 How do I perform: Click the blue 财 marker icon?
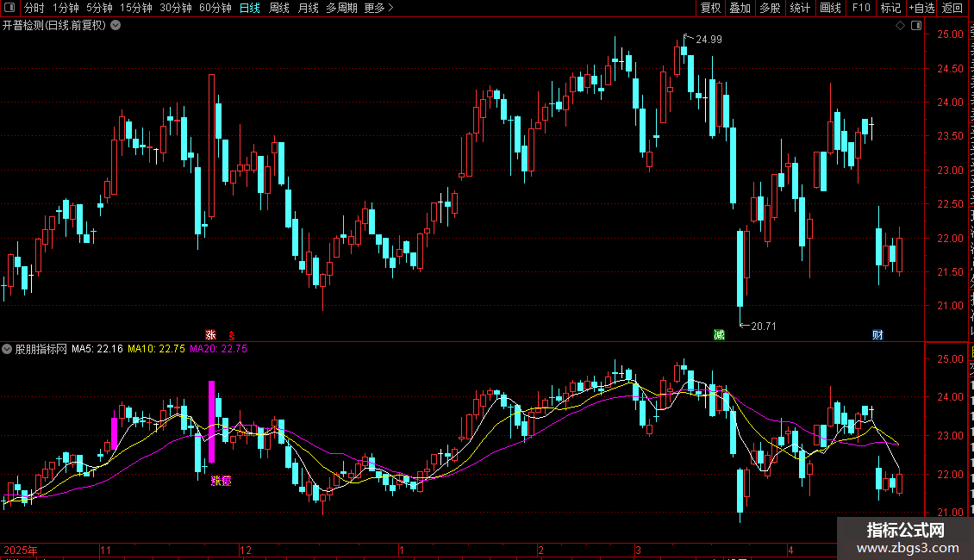(x=877, y=334)
